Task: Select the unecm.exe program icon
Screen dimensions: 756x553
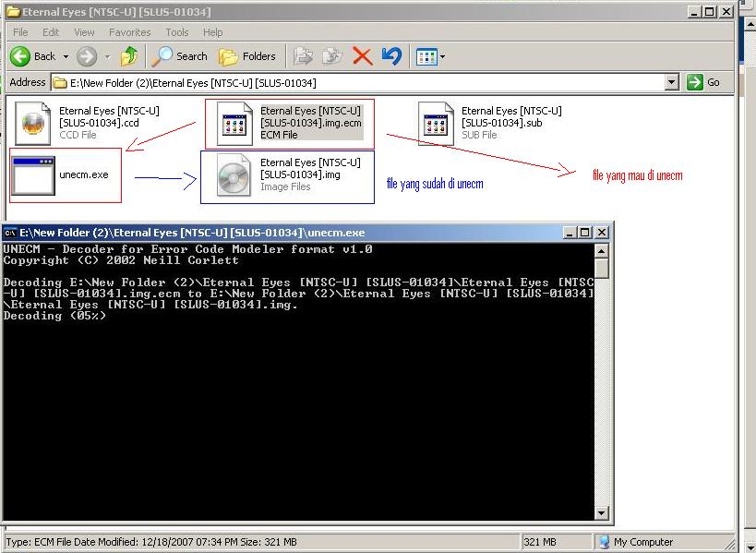Action: (33, 175)
